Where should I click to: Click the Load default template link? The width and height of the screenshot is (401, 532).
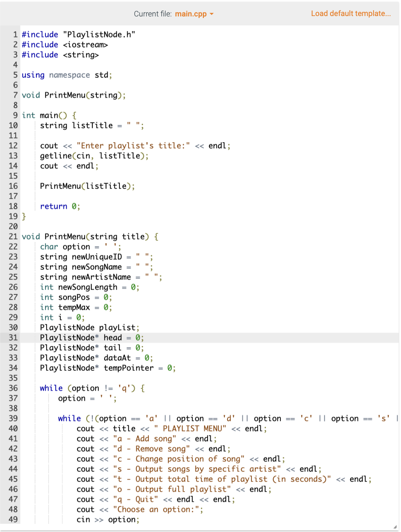tap(350, 13)
